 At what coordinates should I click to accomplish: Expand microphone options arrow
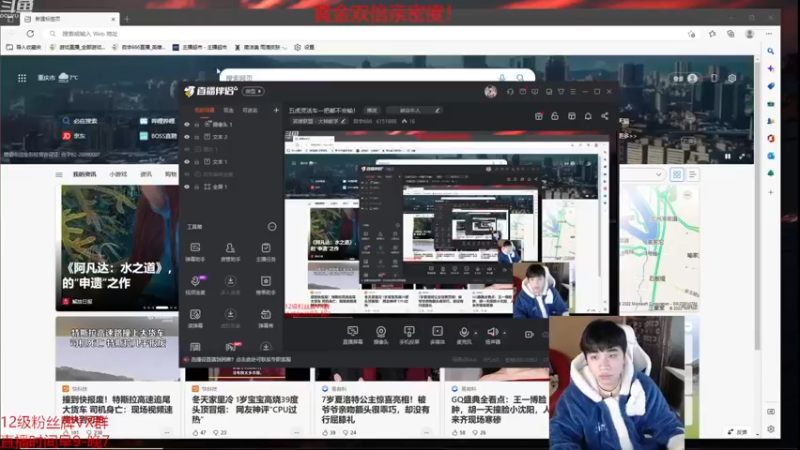(x=476, y=333)
